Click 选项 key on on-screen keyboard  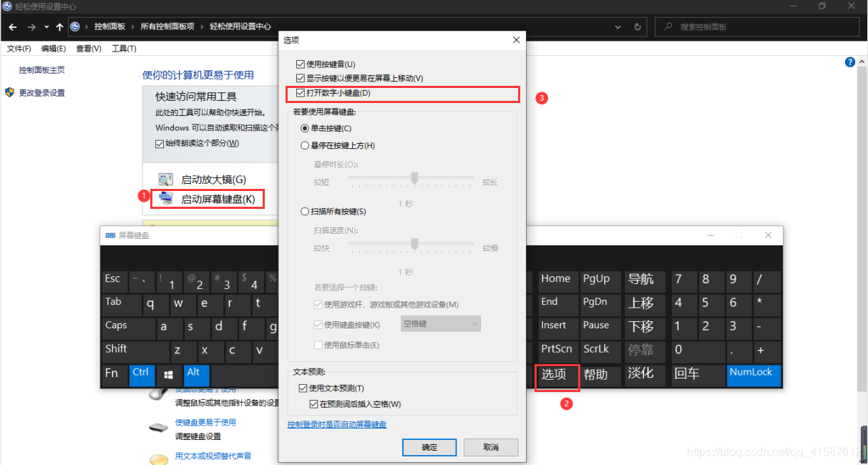(557, 376)
